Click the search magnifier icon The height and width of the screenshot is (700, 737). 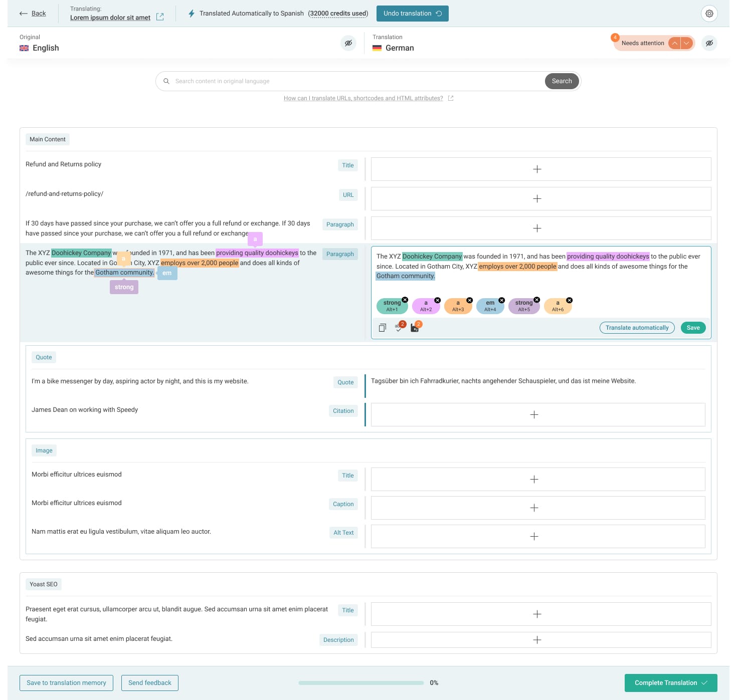click(166, 81)
